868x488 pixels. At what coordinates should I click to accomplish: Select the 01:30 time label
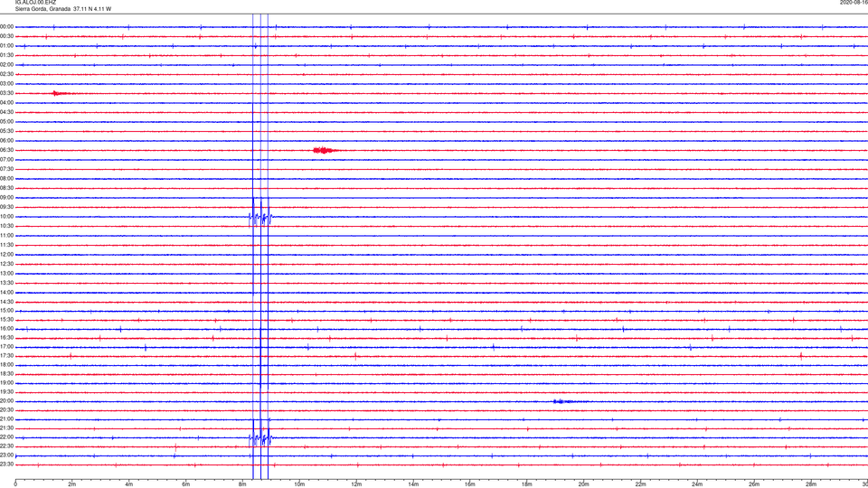6,55
